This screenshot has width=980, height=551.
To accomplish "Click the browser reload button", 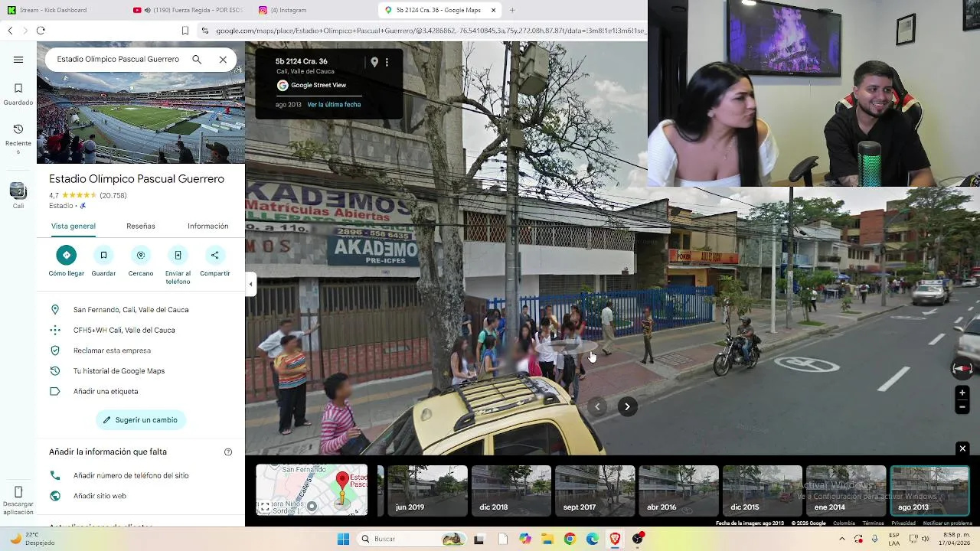I will coord(41,31).
